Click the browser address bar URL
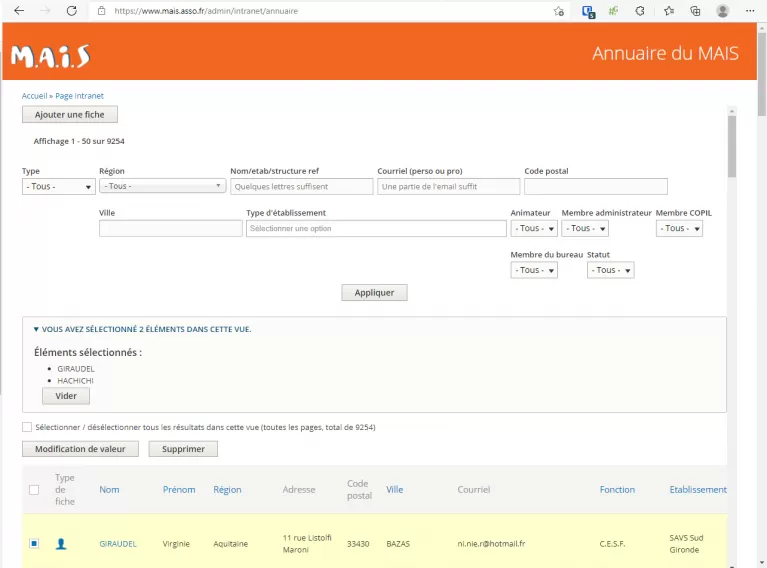The width and height of the screenshot is (767, 568). tap(206, 11)
